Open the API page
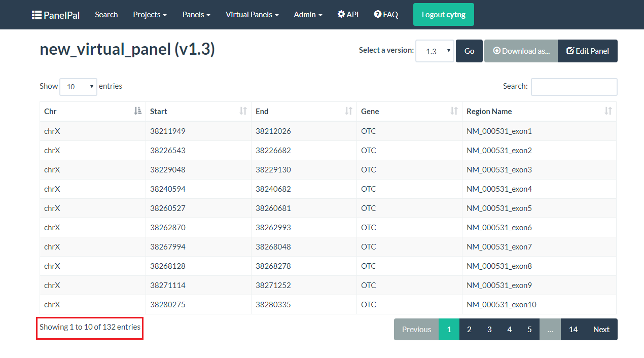644x358 pixels. [x=348, y=15]
